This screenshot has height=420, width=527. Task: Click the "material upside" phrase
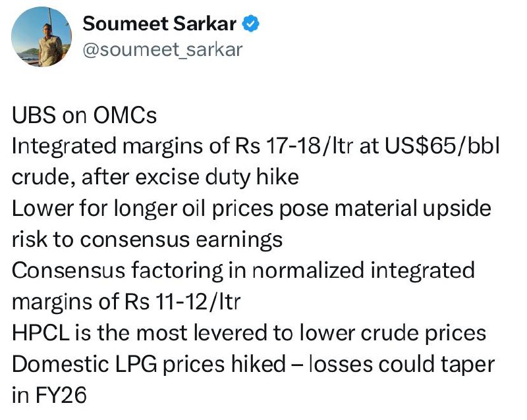(413, 209)
